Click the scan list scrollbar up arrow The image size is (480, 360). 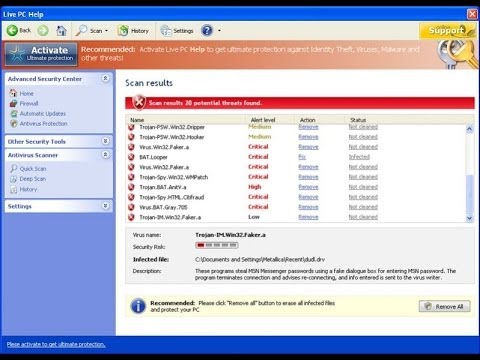[x=469, y=129]
